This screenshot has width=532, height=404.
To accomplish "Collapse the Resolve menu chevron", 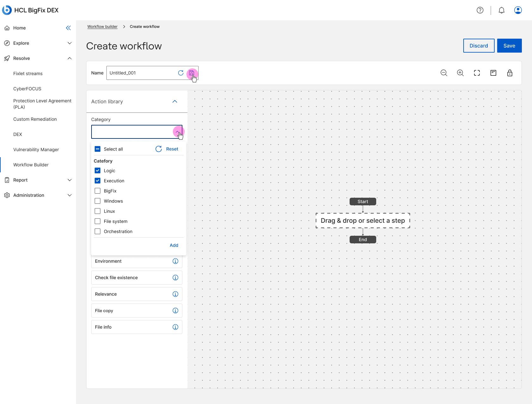I will [x=70, y=58].
